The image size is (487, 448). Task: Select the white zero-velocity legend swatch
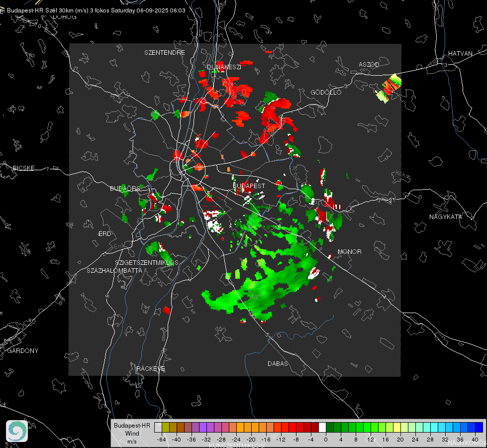coord(322,428)
